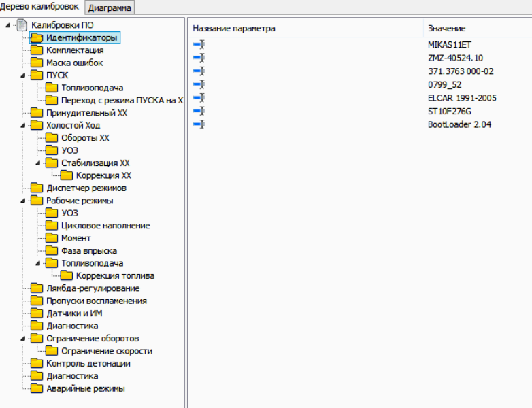Click the Лямбда-регулирование folder icon
532x408 pixels.
36,288
